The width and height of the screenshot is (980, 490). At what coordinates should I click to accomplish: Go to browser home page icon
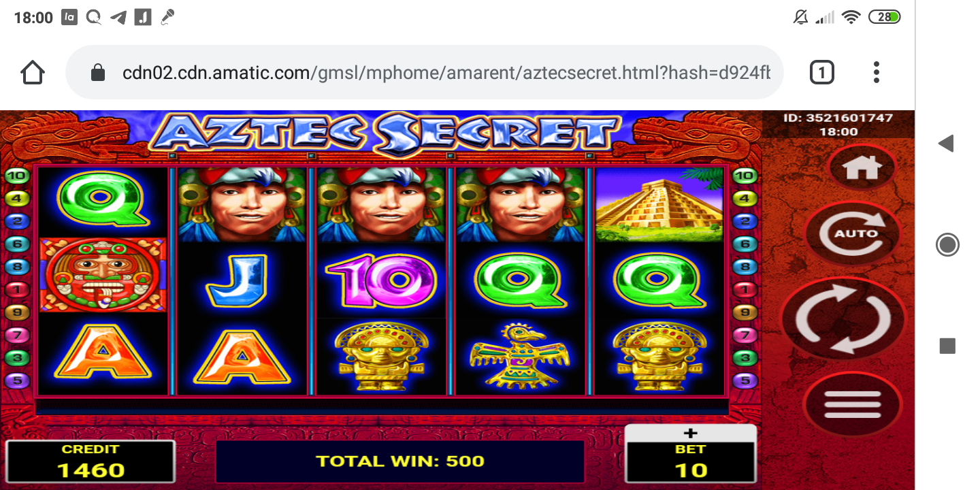[x=33, y=72]
